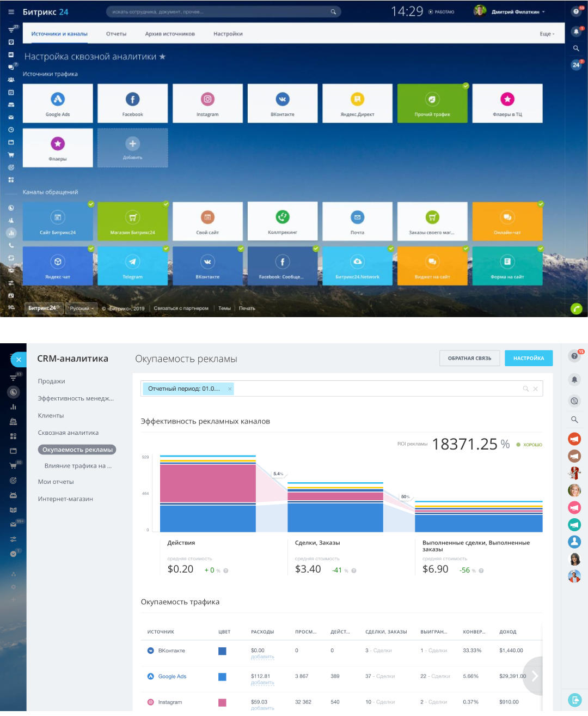Open the ВКонтакте traffic source tile

[283, 104]
